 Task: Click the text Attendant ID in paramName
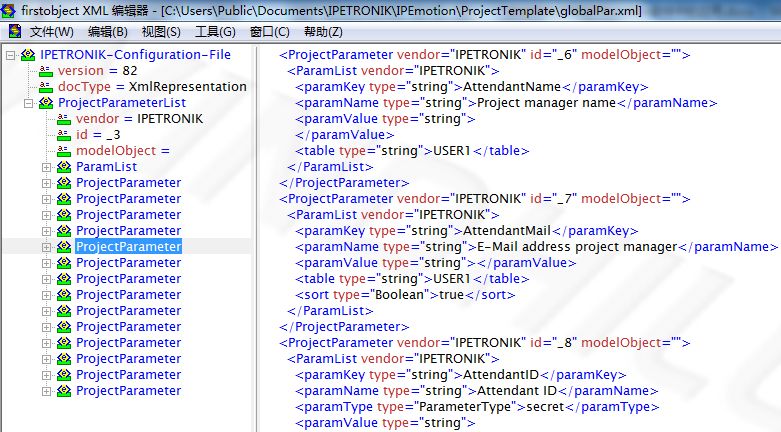tap(517, 391)
